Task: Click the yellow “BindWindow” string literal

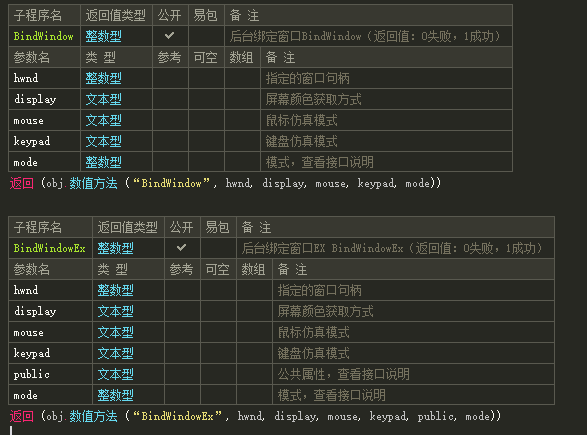Action: coord(171,183)
